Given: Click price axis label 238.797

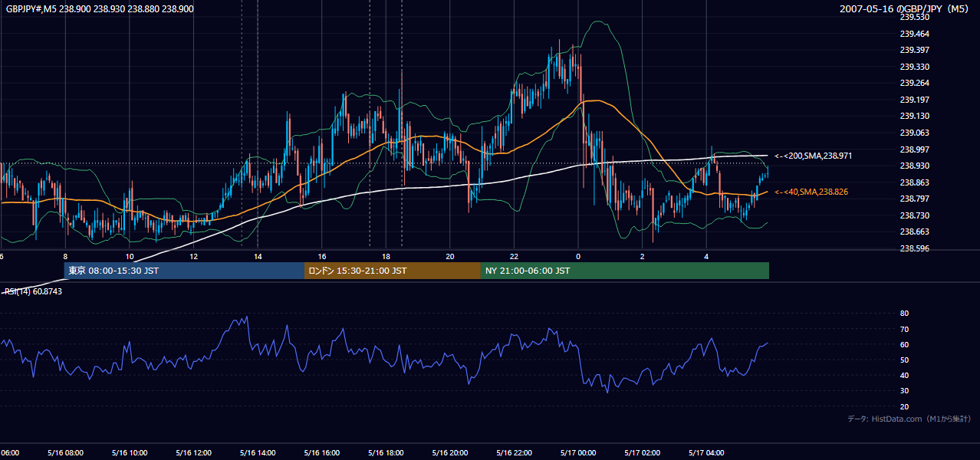Looking at the screenshot, I should point(915,199).
